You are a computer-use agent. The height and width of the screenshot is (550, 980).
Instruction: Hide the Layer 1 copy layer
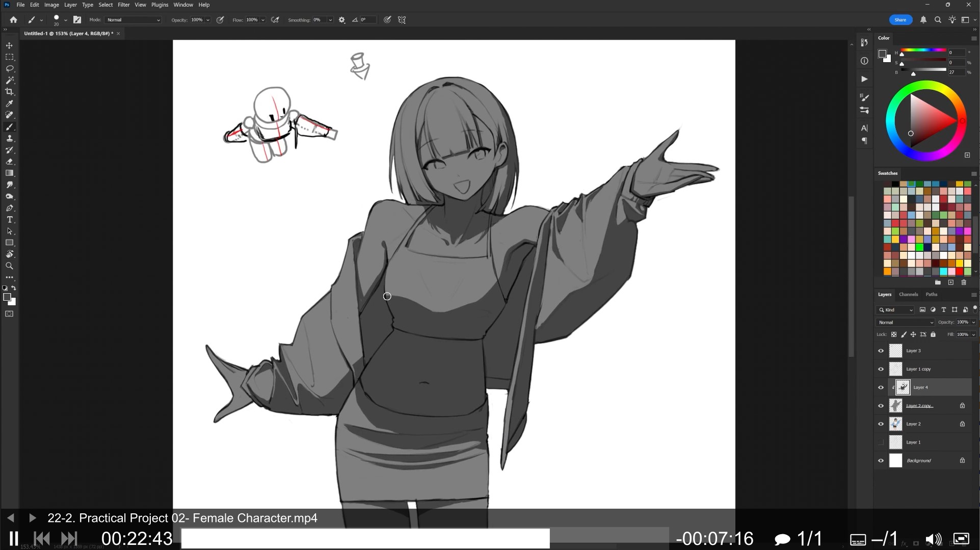(x=881, y=369)
